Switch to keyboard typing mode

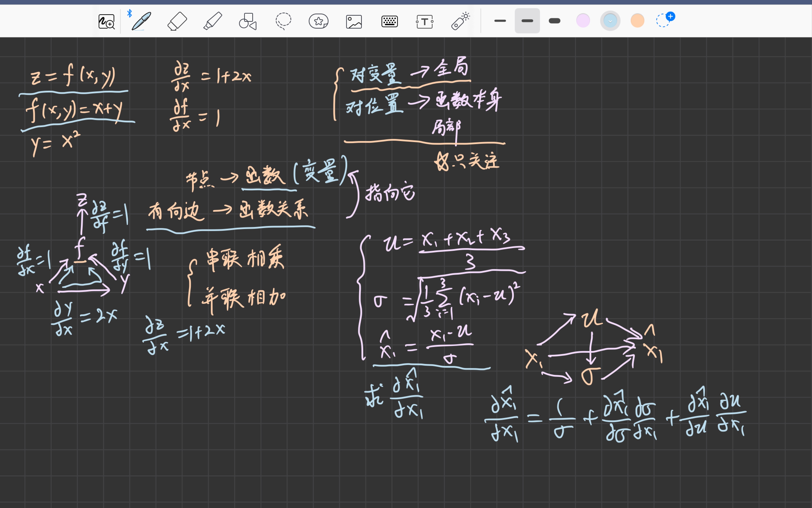tap(390, 21)
